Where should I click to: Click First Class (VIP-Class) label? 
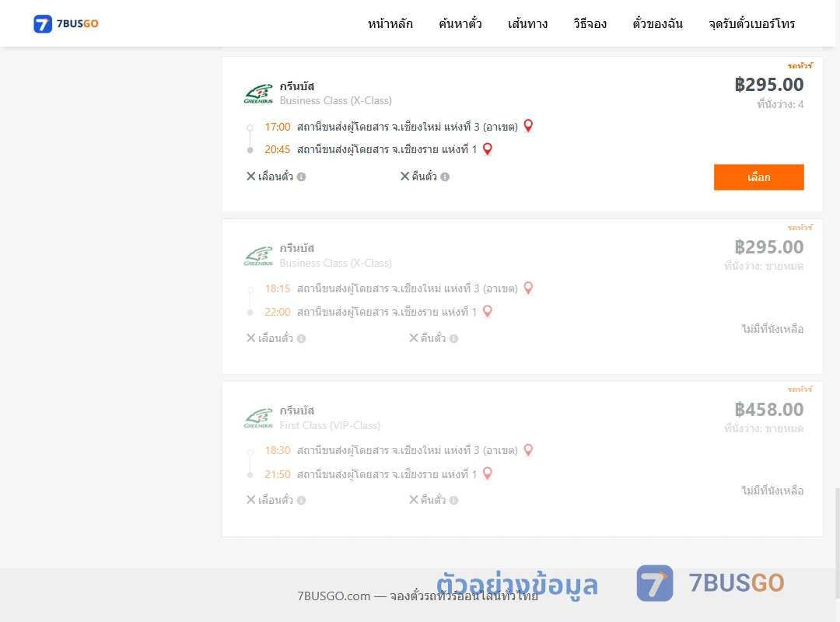[330, 425]
